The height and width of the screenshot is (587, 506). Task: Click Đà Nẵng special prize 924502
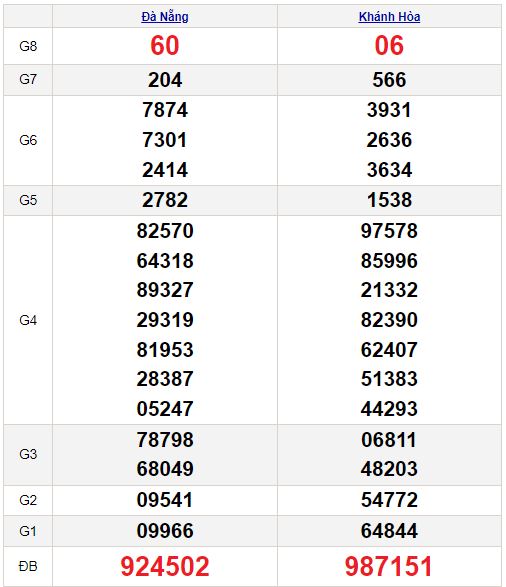click(165, 566)
